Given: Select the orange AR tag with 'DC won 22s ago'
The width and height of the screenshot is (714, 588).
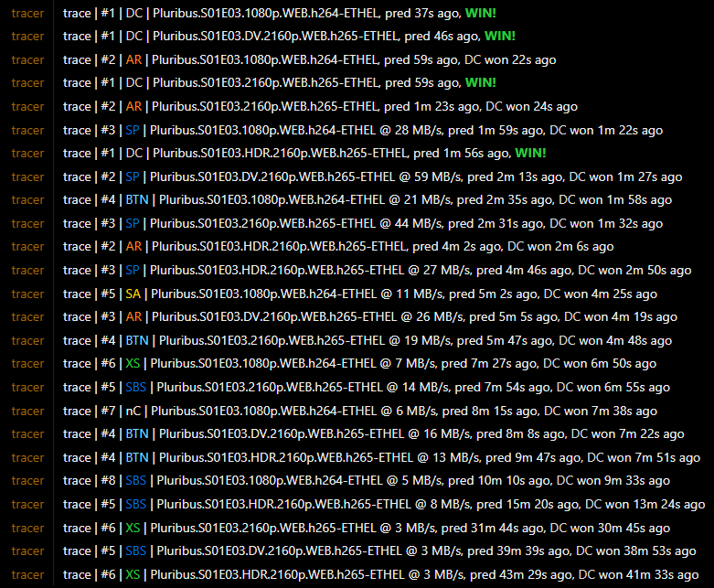Looking at the screenshot, I should [x=133, y=59].
